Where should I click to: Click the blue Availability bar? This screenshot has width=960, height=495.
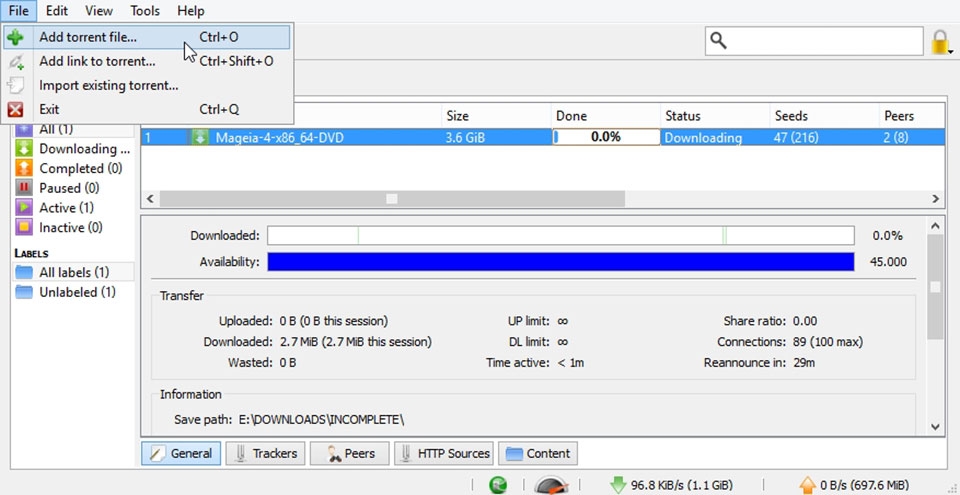(x=561, y=262)
